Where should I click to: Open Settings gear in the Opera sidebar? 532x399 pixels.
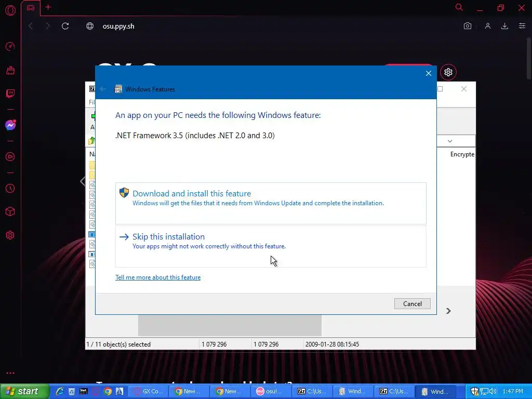[10, 235]
